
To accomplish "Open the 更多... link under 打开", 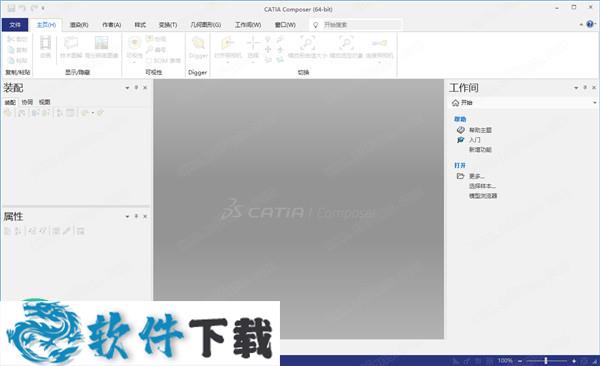I will tap(477, 176).
